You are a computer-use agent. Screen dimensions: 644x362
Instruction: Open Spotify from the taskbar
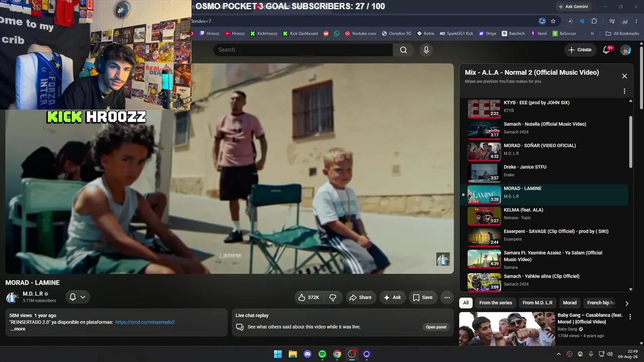coord(323,354)
